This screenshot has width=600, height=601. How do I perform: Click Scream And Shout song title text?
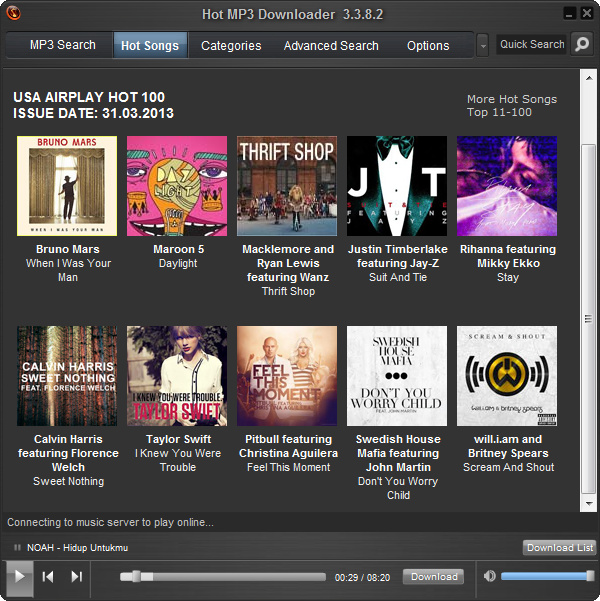pyautogui.click(x=508, y=467)
